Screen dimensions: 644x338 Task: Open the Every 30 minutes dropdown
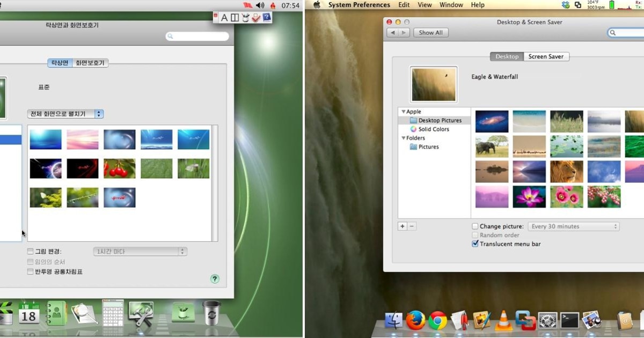574,226
